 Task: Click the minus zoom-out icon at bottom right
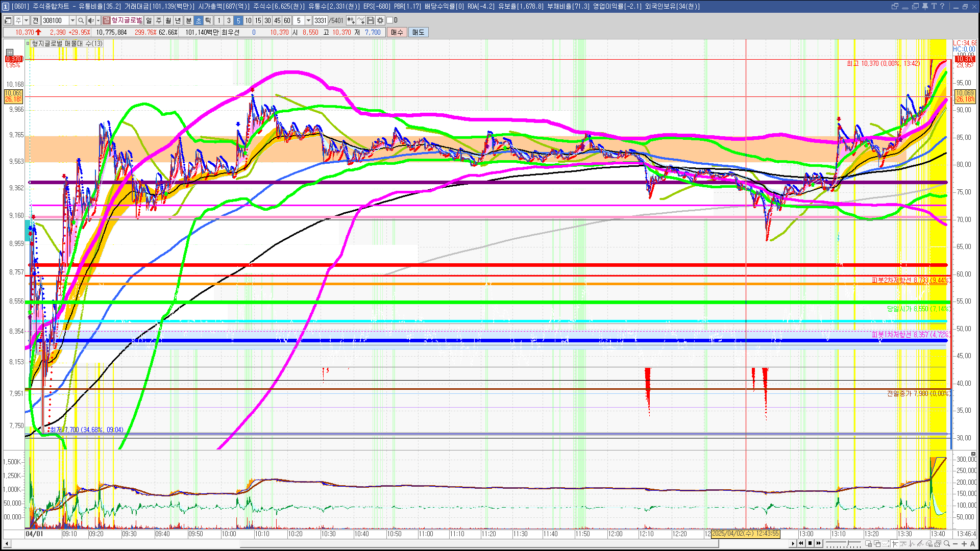pos(955,543)
